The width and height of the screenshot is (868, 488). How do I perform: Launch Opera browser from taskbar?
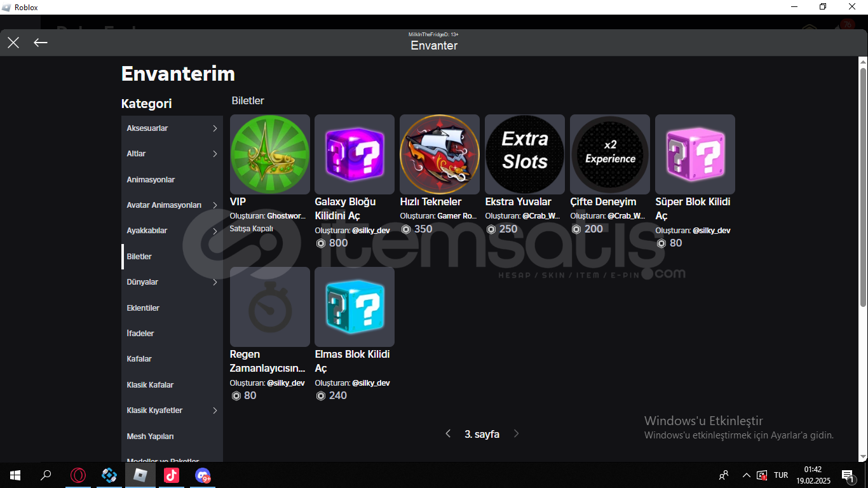78,475
